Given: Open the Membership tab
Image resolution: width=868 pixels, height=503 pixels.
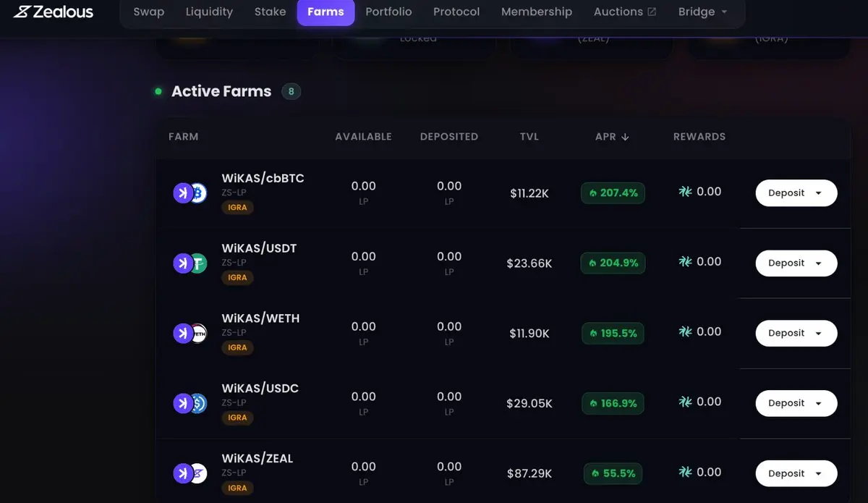Looking at the screenshot, I should [537, 12].
